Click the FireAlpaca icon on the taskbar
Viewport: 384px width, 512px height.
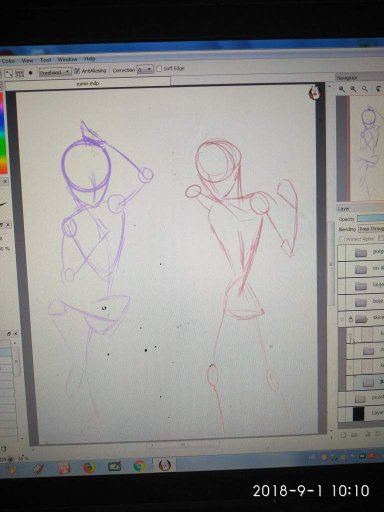point(164,465)
